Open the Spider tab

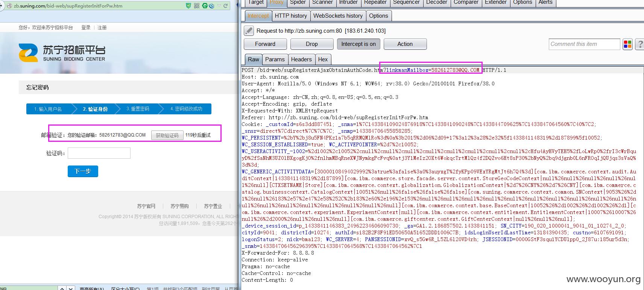coord(298,3)
